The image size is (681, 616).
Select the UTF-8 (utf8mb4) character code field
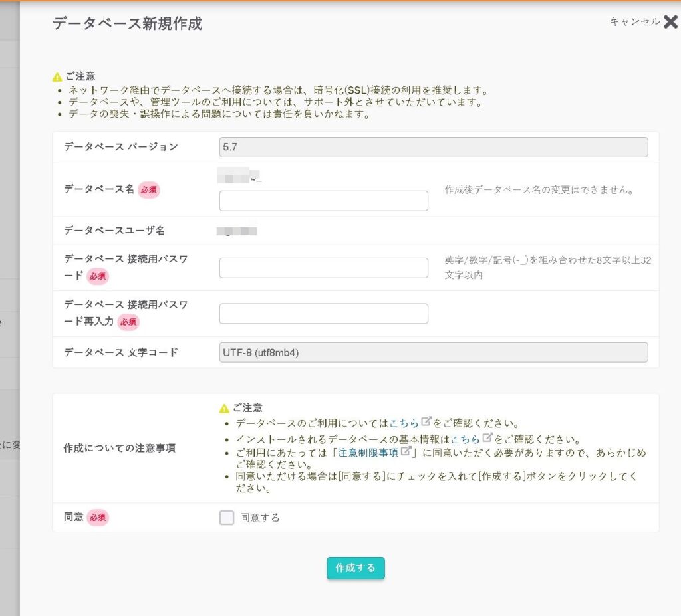pyautogui.click(x=433, y=352)
